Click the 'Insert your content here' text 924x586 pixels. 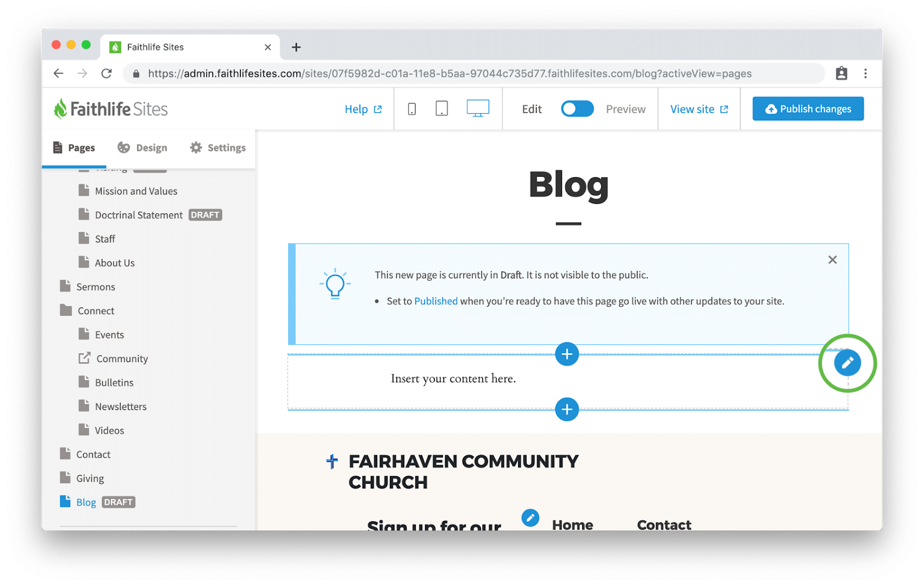point(453,379)
